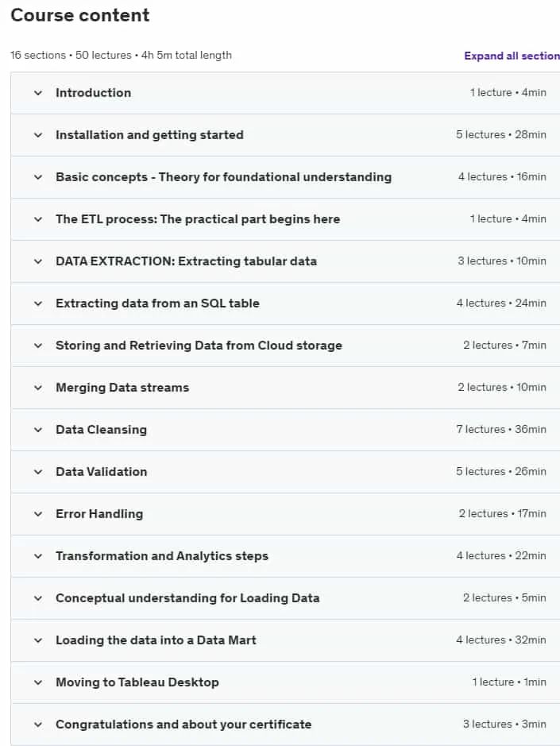560x746 pixels.
Task: Open The ETL process section chevron
Action: pyautogui.click(x=38, y=219)
